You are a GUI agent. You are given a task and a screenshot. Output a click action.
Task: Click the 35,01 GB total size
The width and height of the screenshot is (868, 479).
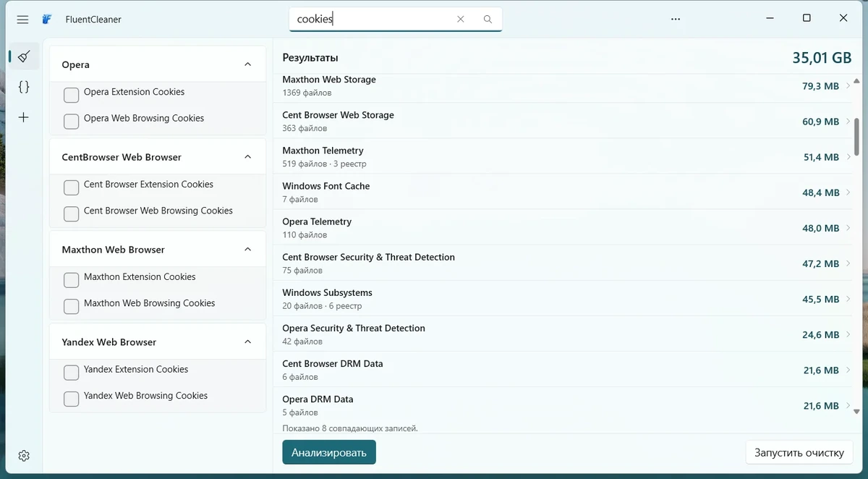coord(822,58)
